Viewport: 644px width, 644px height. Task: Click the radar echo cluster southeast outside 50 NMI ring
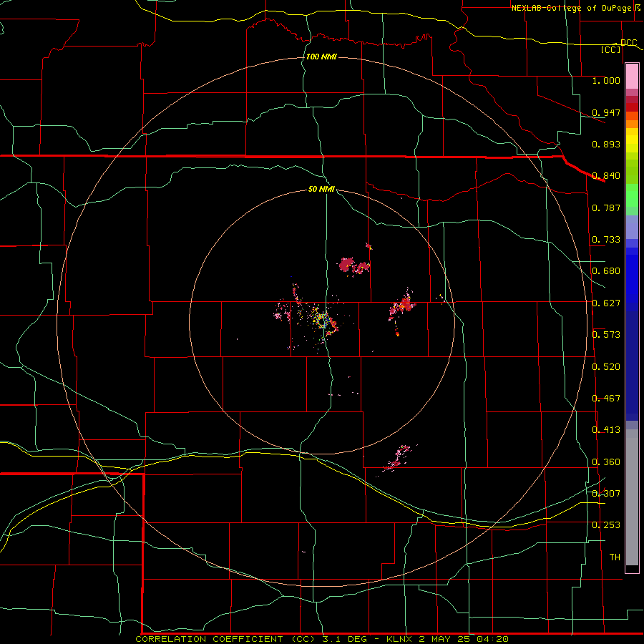coord(396,459)
